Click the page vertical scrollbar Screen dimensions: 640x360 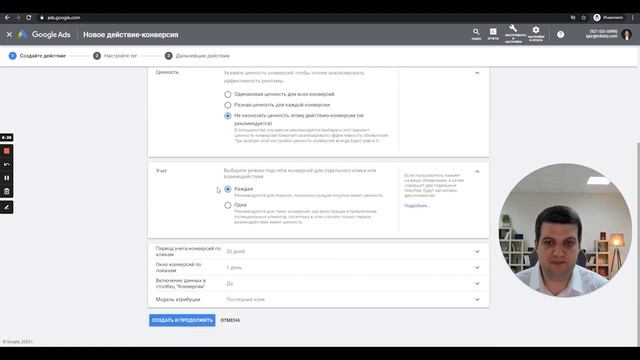(x=638, y=245)
